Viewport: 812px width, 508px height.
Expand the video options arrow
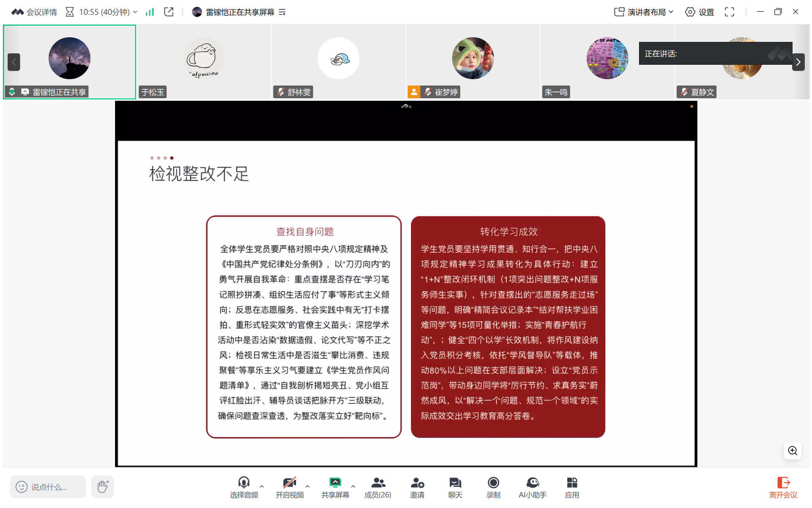307,486
